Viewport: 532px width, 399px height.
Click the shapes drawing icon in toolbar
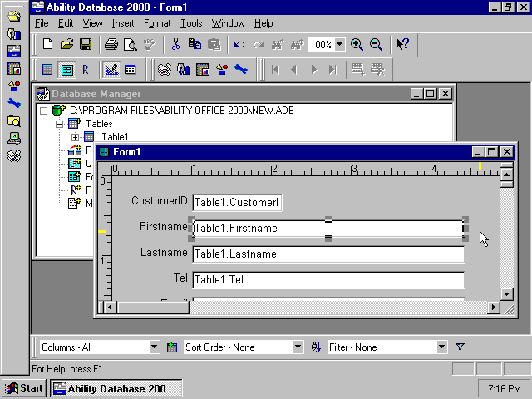pos(222,70)
